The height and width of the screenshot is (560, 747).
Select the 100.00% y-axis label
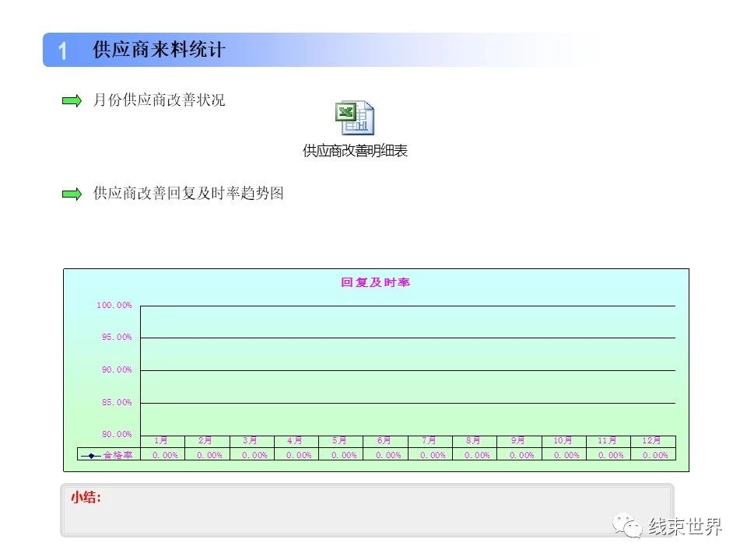point(114,305)
